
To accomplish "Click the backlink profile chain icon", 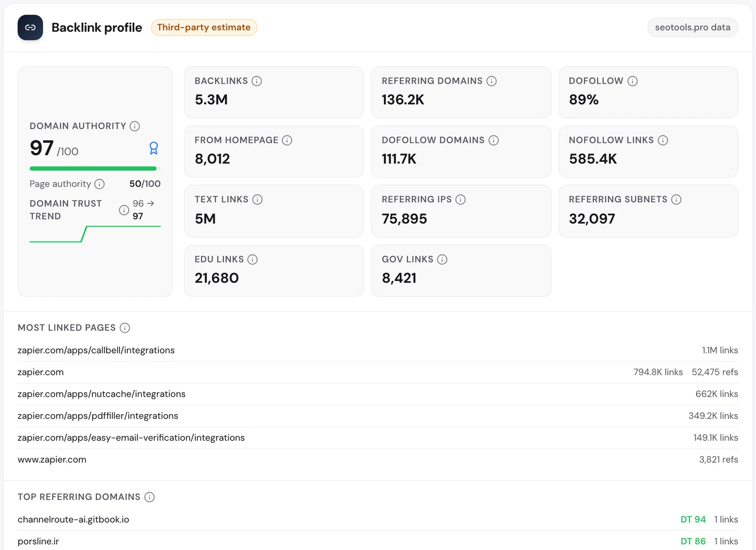I will pyautogui.click(x=30, y=27).
